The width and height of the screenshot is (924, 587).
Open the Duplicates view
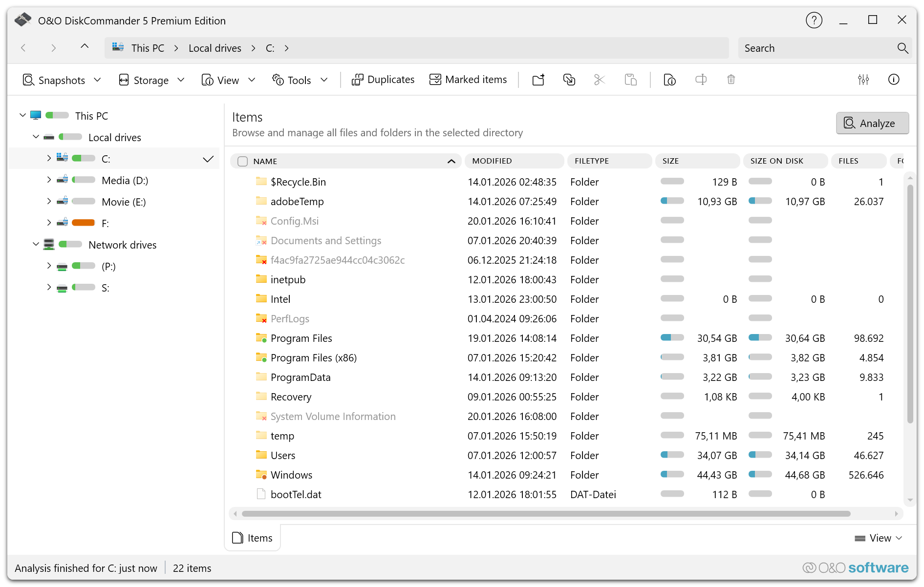tap(383, 80)
